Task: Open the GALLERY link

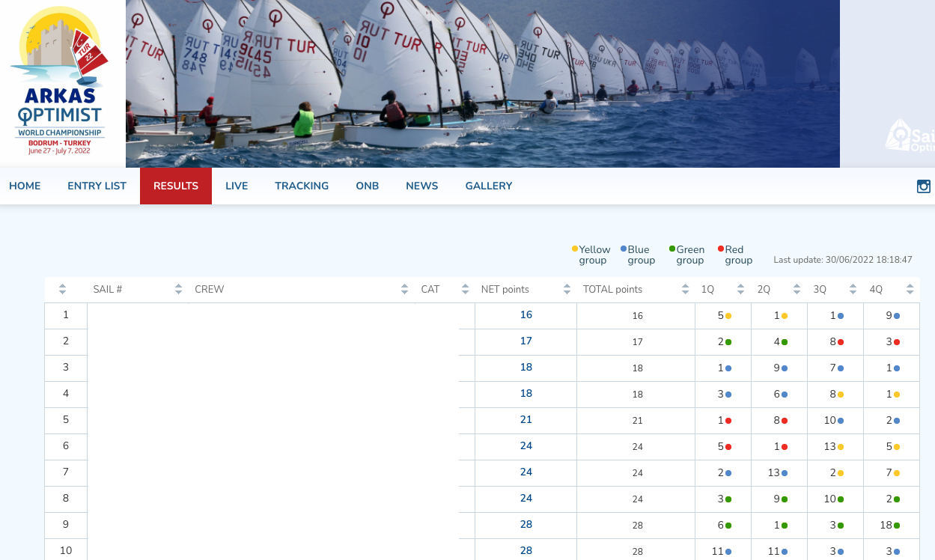Action: [489, 186]
